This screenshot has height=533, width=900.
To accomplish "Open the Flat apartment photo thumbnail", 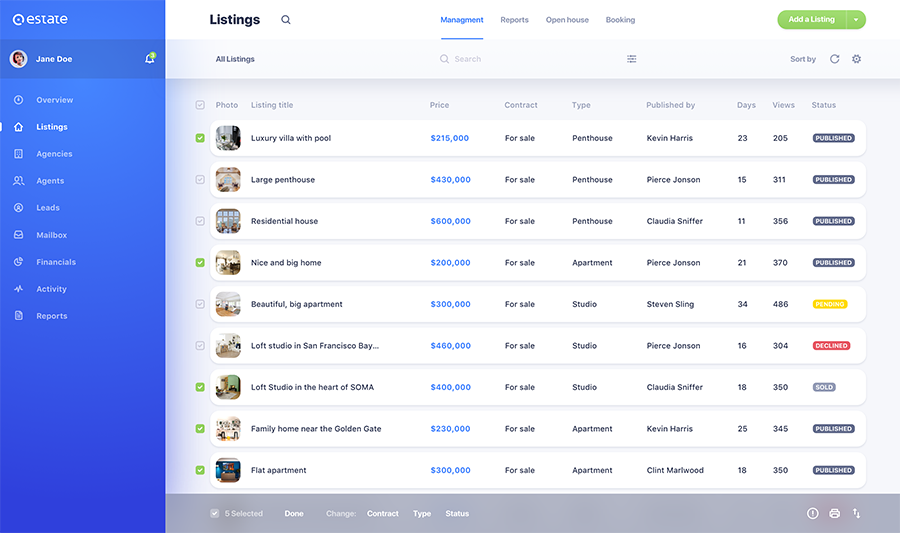I will pyautogui.click(x=228, y=470).
